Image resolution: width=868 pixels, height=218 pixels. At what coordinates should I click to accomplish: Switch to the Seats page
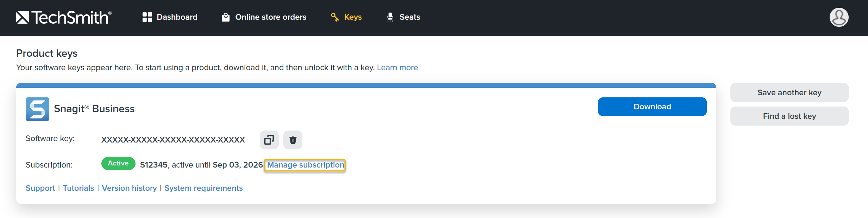click(410, 17)
